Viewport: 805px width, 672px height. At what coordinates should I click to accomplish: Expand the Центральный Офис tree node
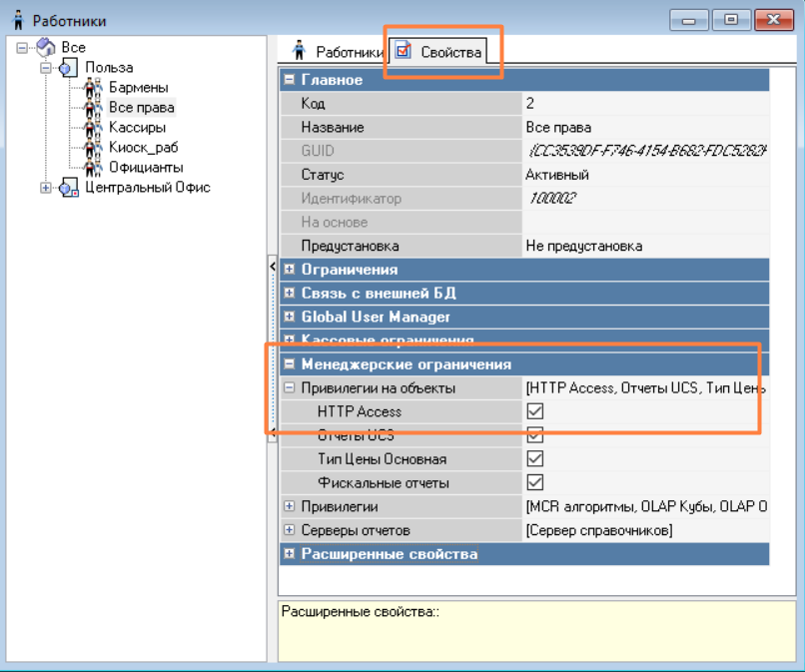click(46, 188)
